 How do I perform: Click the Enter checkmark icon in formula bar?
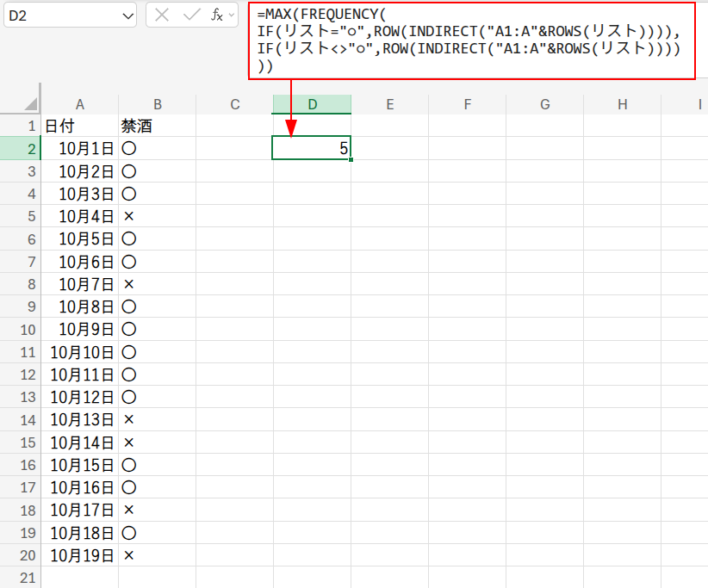[x=190, y=15]
